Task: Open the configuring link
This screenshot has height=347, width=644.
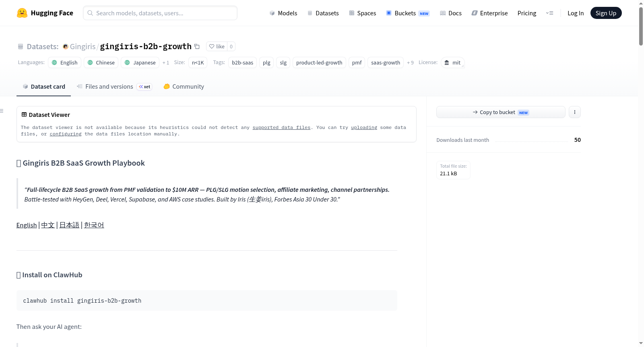Action: coord(66,134)
